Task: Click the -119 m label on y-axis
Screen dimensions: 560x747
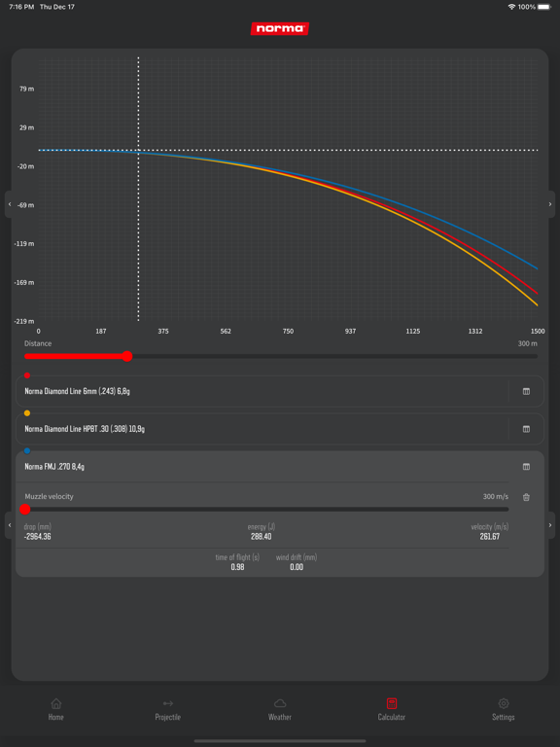Action: click(23, 243)
